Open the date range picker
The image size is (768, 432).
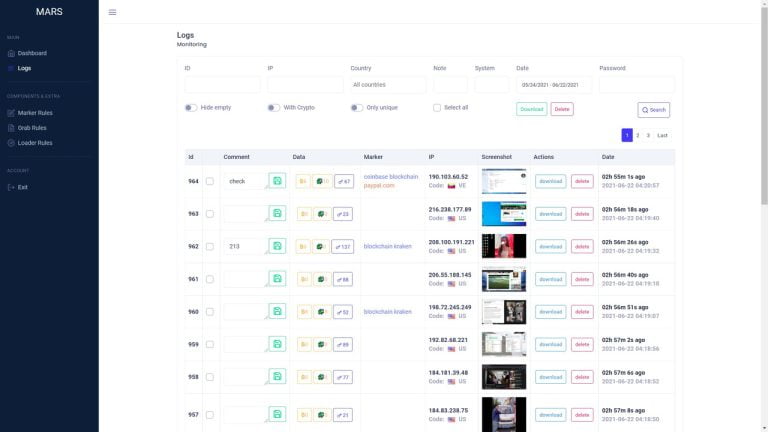(553, 85)
